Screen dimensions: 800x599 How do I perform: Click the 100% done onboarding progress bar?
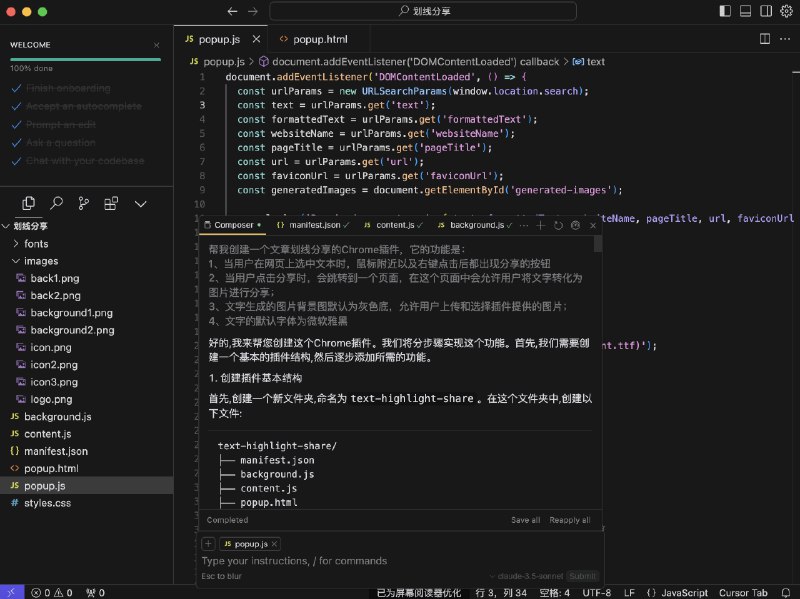click(x=85, y=59)
